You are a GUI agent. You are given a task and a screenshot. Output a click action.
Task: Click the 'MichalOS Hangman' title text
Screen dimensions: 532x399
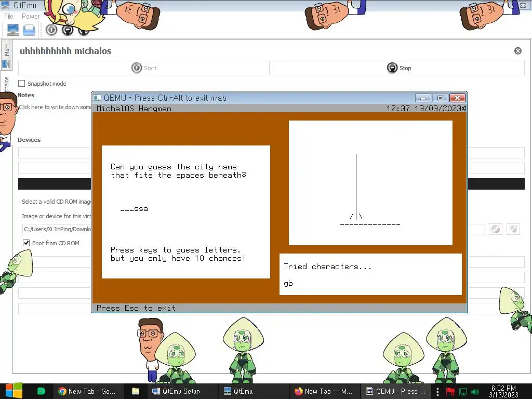(134, 109)
